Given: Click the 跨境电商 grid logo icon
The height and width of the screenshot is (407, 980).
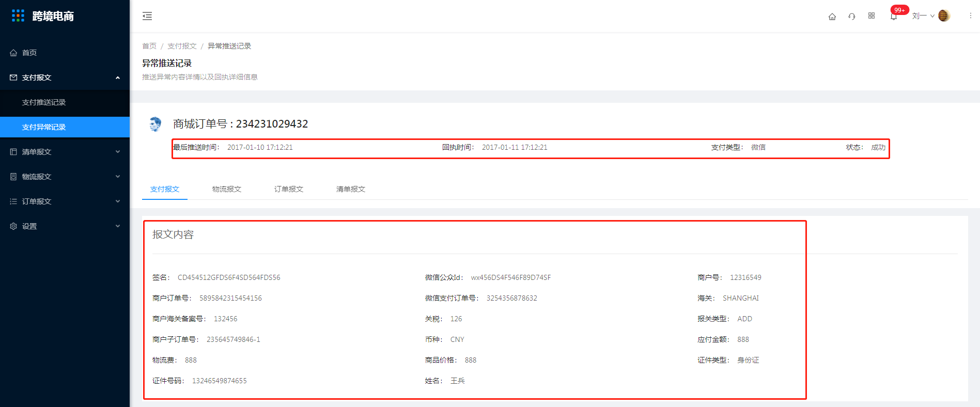Looking at the screenshot, I should click(18, 16).
